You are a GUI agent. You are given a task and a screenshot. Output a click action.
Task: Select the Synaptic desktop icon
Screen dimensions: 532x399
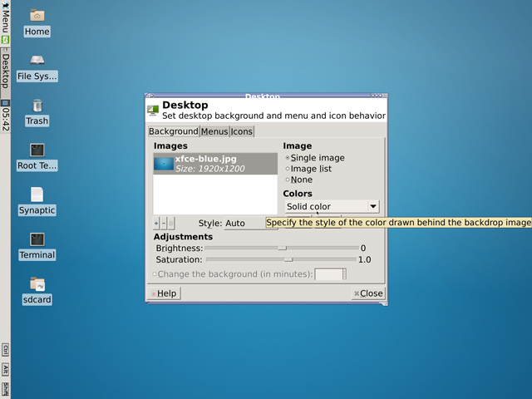[x=37, y=202]
